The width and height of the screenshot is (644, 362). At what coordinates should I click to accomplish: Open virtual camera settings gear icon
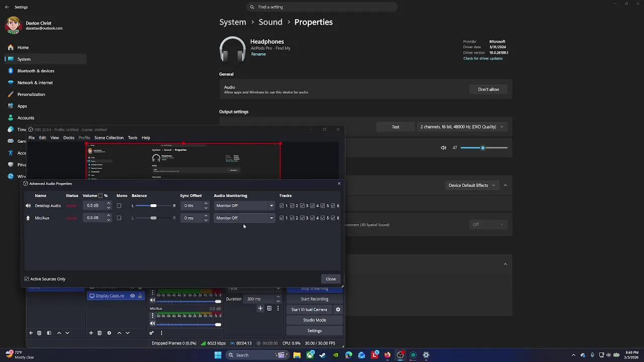[338, 310]
